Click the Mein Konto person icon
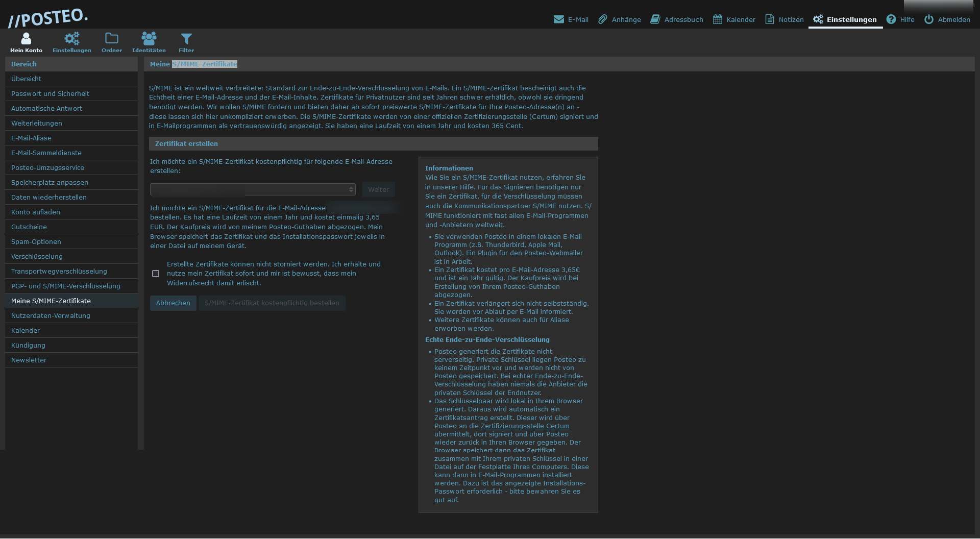The image size is (980, 539). 26,39
